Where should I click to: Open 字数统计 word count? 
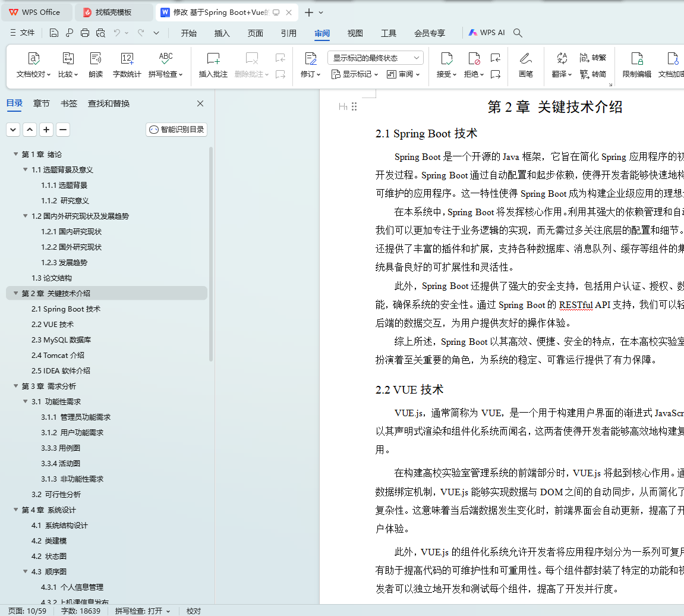pos(127,65)
